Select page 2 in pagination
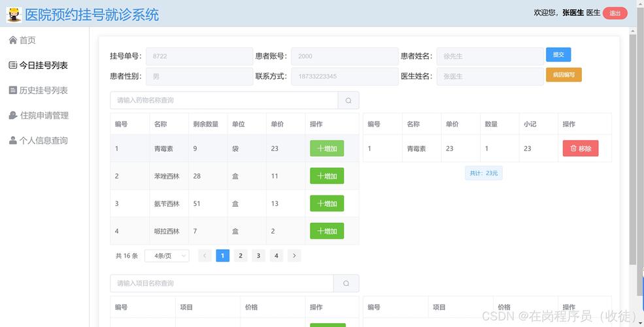The image size is (644, 327). (x=240, y=256)
